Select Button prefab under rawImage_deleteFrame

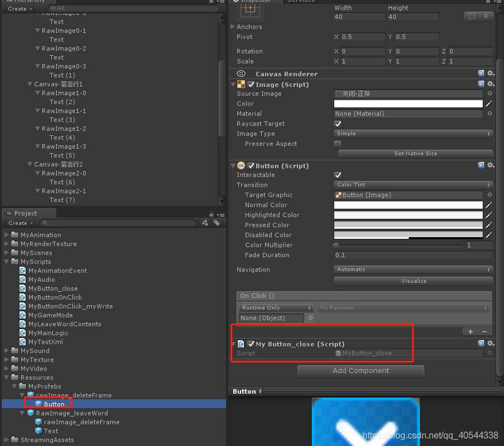pos(53,404)
